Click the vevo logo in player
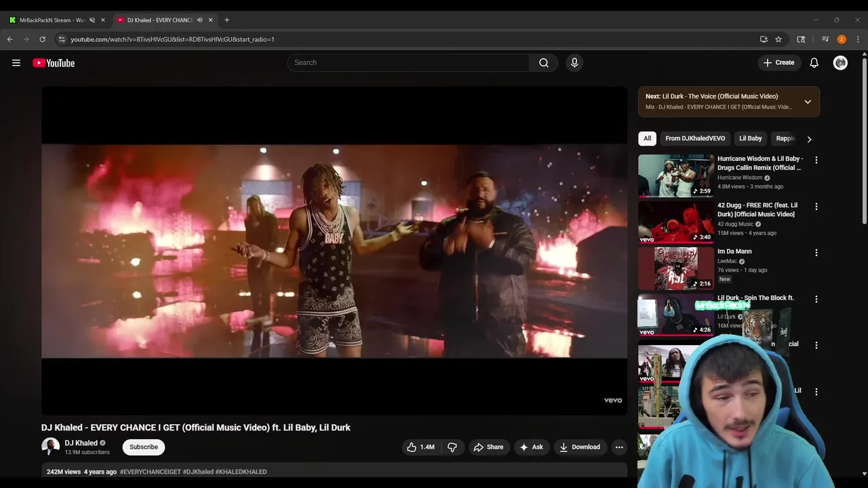Screen dimensions: 868x488 tap(613, 400)
